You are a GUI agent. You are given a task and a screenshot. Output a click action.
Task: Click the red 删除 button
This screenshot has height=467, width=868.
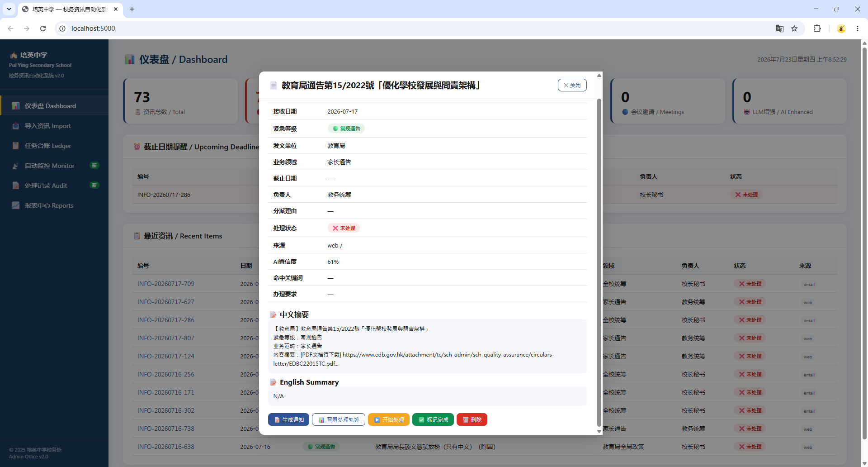pyautogui.click(x=472, y=419)
